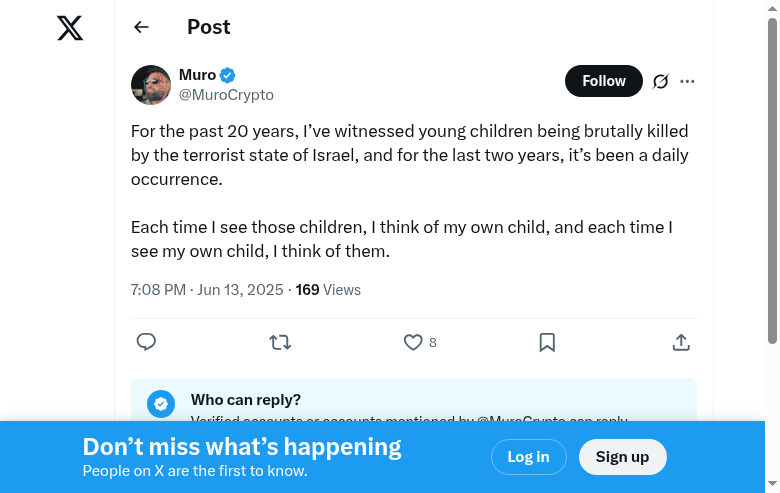
Task: Click the page vertical scrollbar
Action: pos(772,180)
